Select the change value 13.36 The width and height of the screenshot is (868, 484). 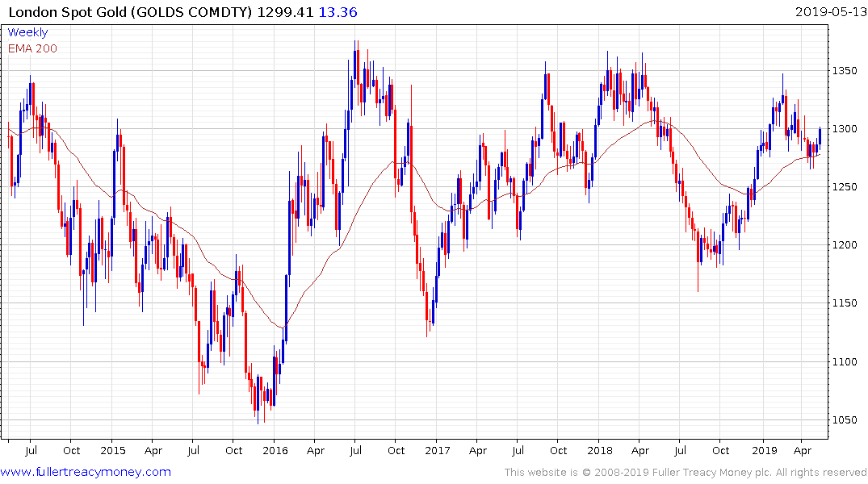pyautogui.click(x=338, y=12)
